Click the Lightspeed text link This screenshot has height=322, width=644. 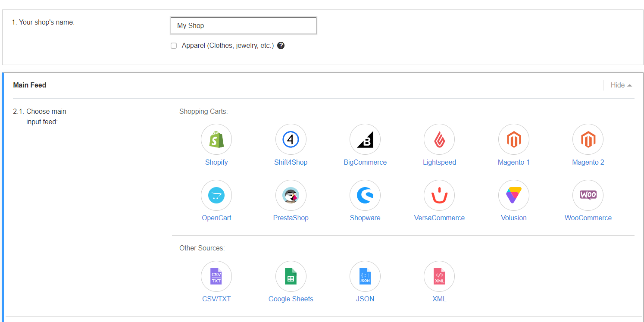439,163
